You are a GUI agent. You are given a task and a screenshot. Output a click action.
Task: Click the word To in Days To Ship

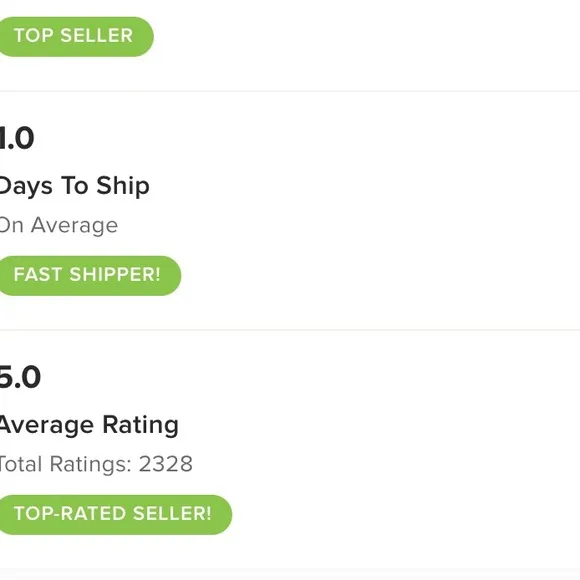pos(75,185)
